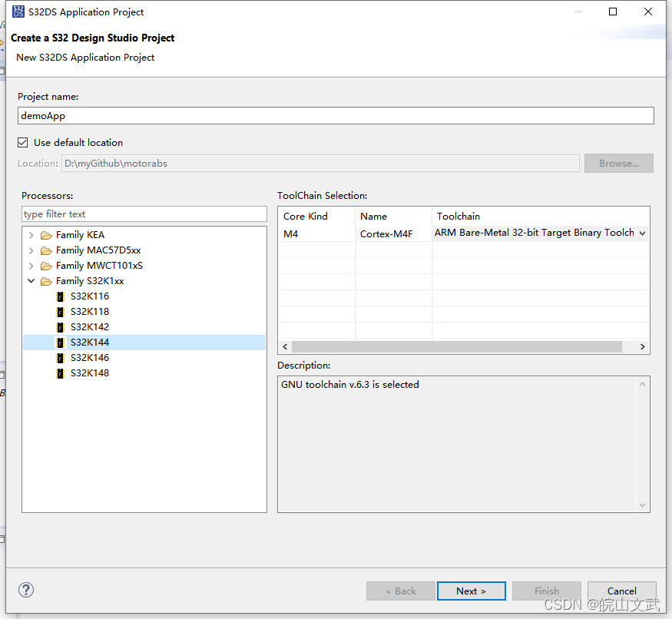Click the Family KEA folder icon
The width and height of the screenshot is (672, 619).
coord(46,235)
